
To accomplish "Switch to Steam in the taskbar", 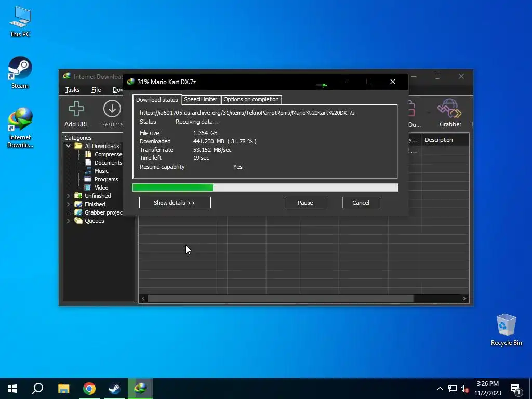I will point(115,389).
